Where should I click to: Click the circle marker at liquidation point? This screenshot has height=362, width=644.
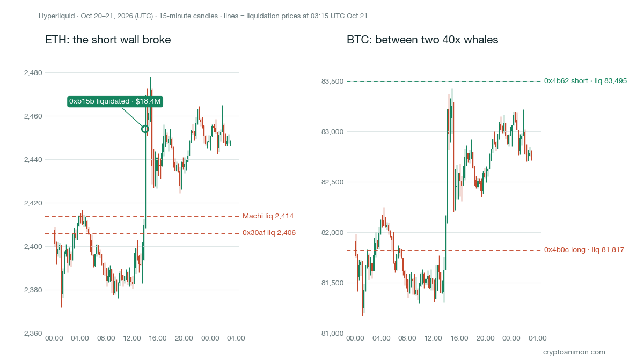(145, 129)
